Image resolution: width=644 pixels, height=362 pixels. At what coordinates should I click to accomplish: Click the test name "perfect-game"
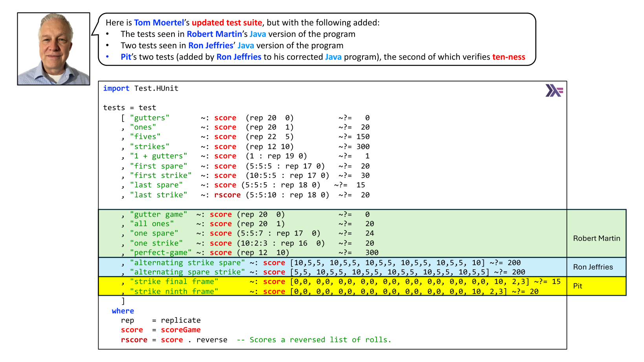[x=161, y=252]
